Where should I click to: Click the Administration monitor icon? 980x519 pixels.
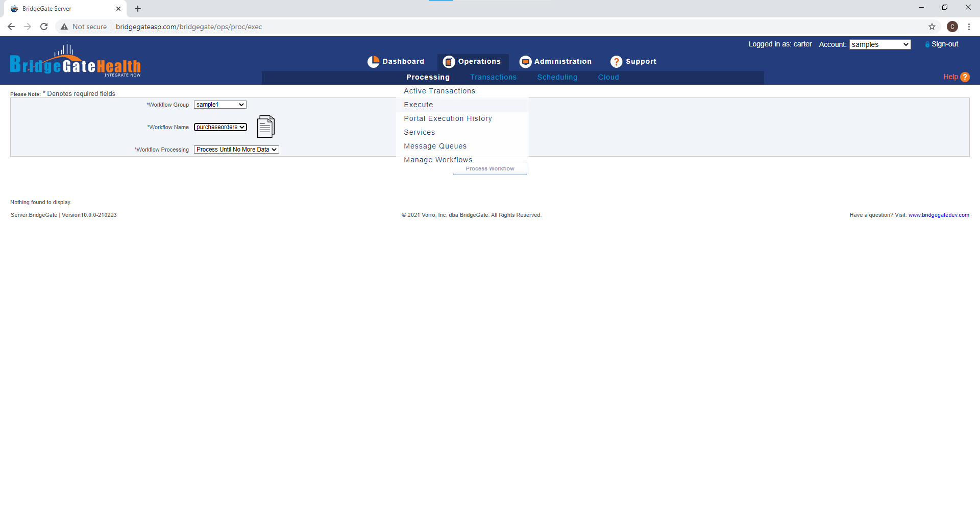pyautogui.click(x=525, y=62)
